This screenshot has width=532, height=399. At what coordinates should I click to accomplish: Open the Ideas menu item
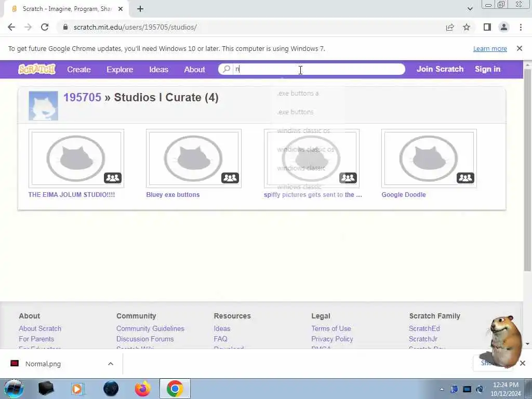[159, 70]
